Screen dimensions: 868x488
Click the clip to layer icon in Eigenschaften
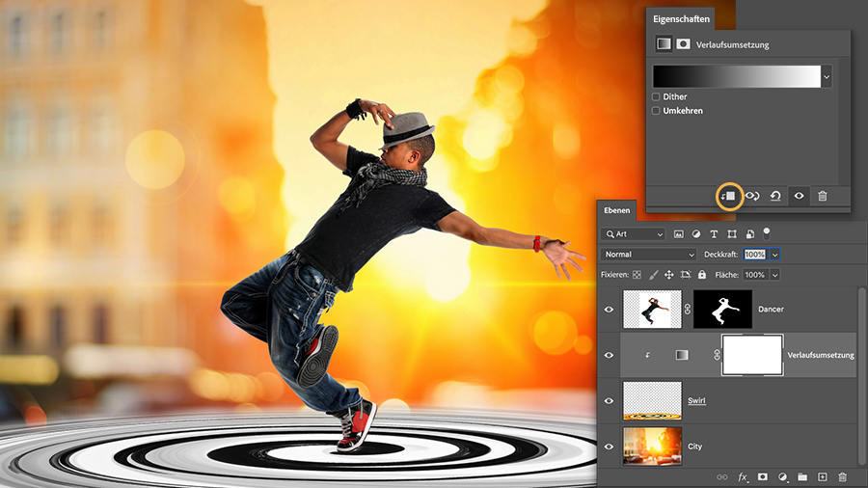(728, 196)
